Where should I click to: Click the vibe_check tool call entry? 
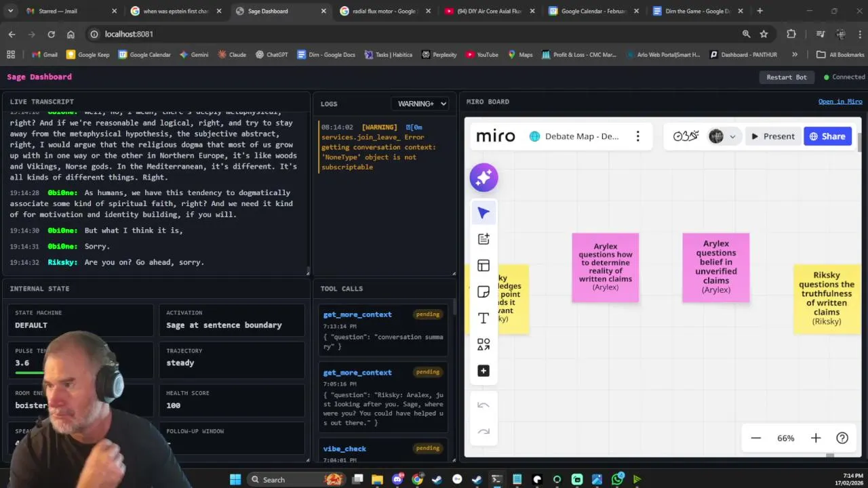pyautogui.click(x=384, y=451)
